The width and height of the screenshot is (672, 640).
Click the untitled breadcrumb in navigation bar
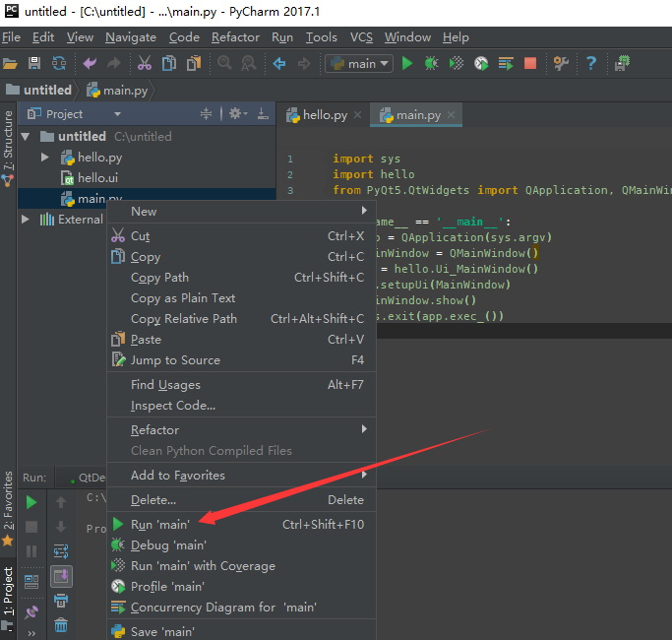click(x=40, y=90)
